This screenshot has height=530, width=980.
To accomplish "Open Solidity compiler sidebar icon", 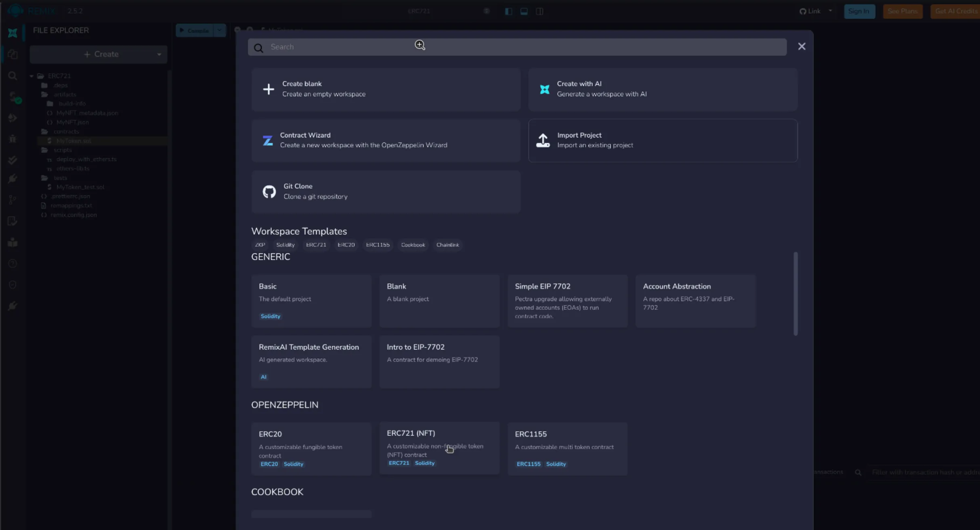I will pos(14,97).
